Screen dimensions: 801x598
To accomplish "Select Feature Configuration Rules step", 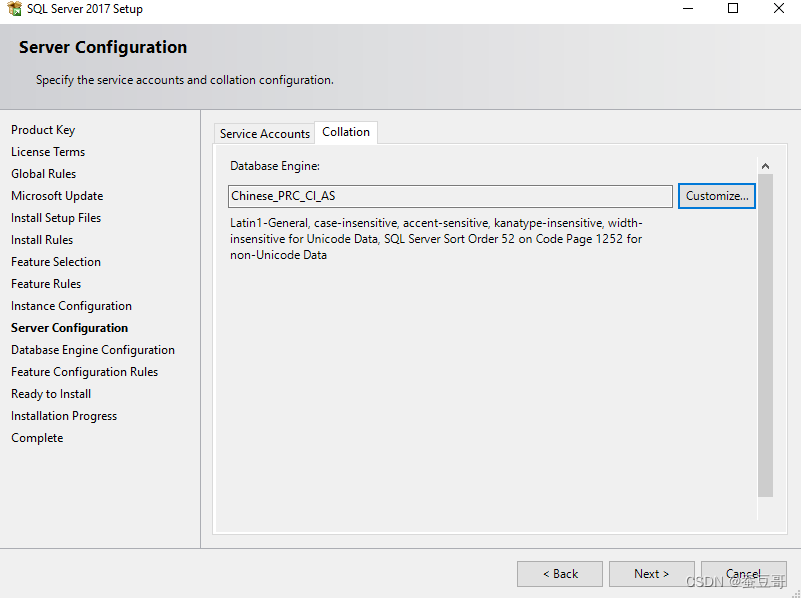I will pyautogui.click(x=85, y=371).
